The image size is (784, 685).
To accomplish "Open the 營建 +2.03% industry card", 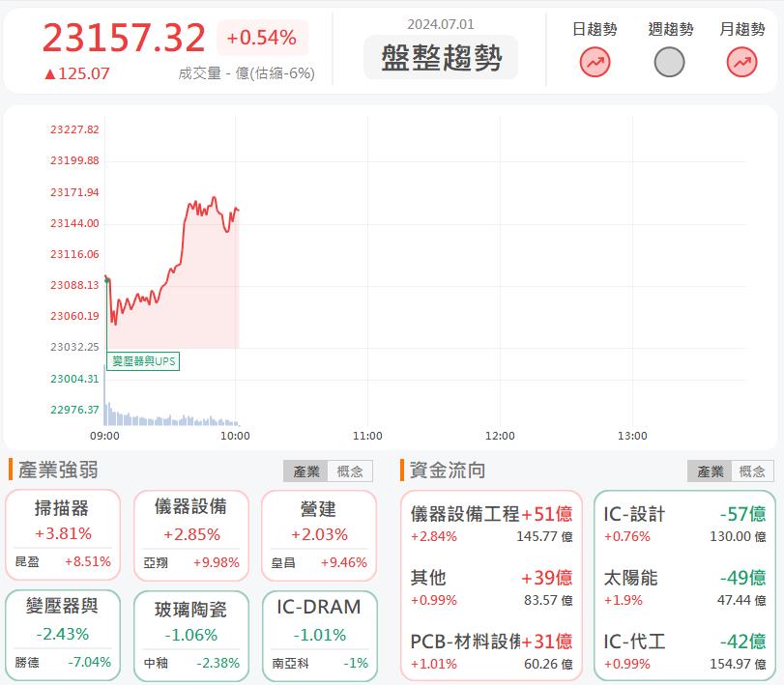I will [319, 535].
